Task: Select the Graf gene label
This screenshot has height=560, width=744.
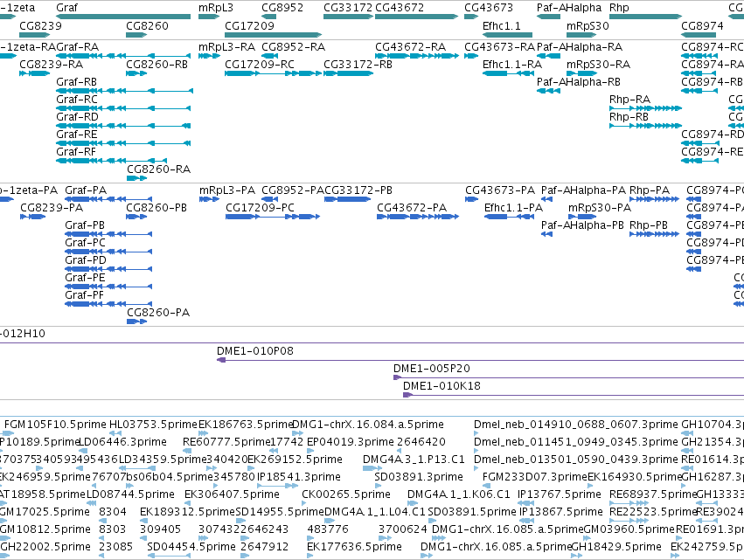Action: (66, 8)
